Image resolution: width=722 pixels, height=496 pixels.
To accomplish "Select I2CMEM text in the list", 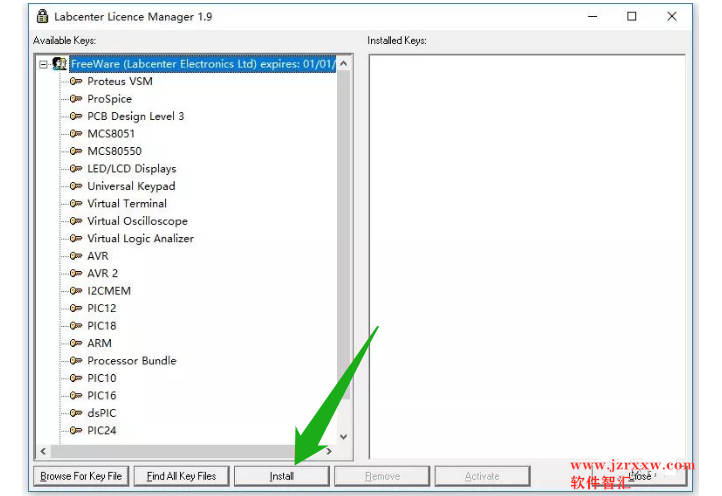I will pos(109,291).
